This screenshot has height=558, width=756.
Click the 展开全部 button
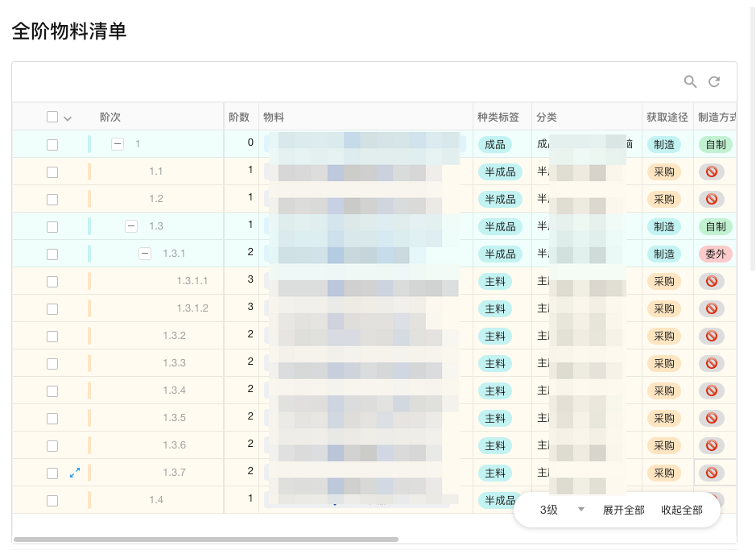tap(624, 510)
